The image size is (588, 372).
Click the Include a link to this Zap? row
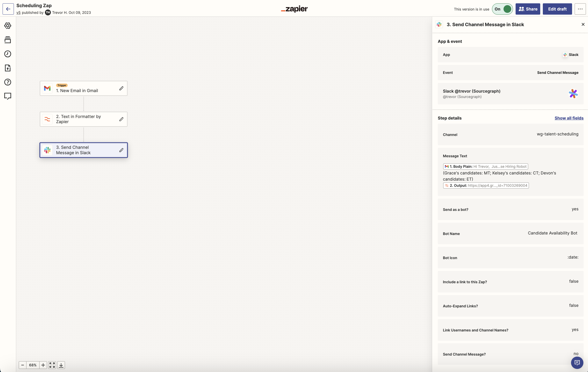(x=510, y=282)
